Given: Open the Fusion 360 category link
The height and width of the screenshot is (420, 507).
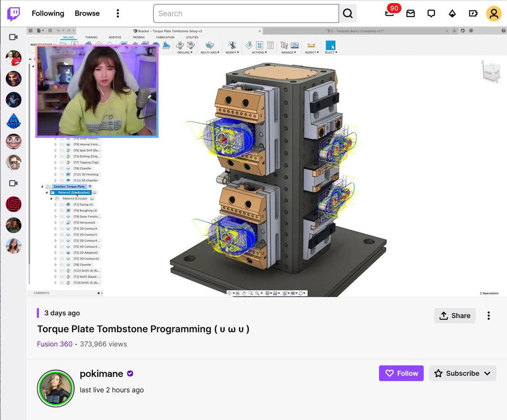Looking at the screenshot, I should coord(55,344).
